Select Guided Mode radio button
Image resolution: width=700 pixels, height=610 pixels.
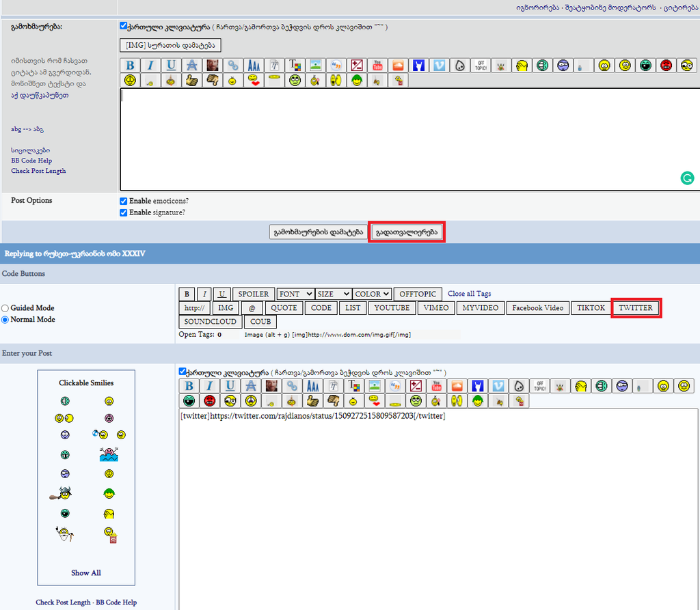5,308
